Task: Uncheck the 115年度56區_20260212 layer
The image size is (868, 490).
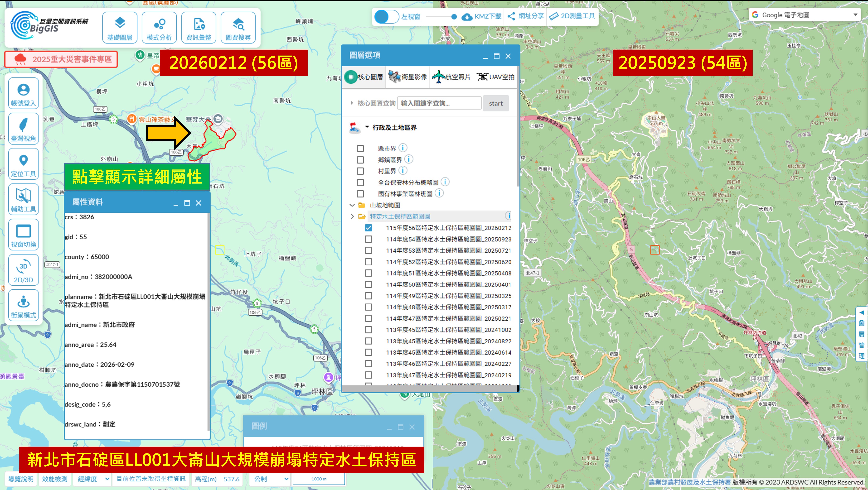Action: coord(368,228)
